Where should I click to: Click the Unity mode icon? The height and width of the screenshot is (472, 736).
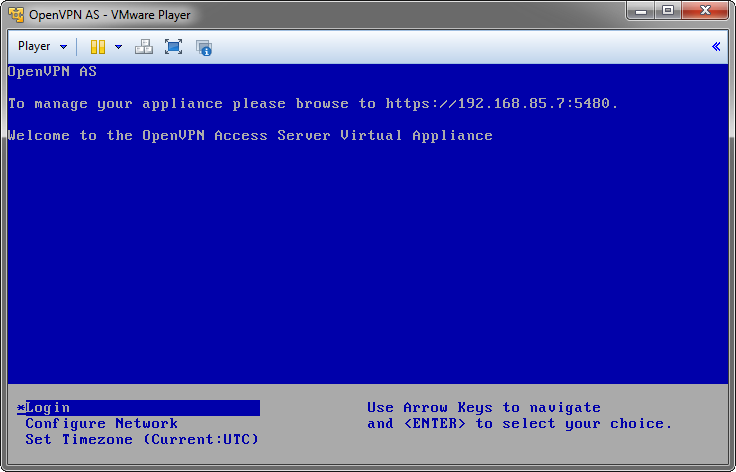(x=204, y=47)
